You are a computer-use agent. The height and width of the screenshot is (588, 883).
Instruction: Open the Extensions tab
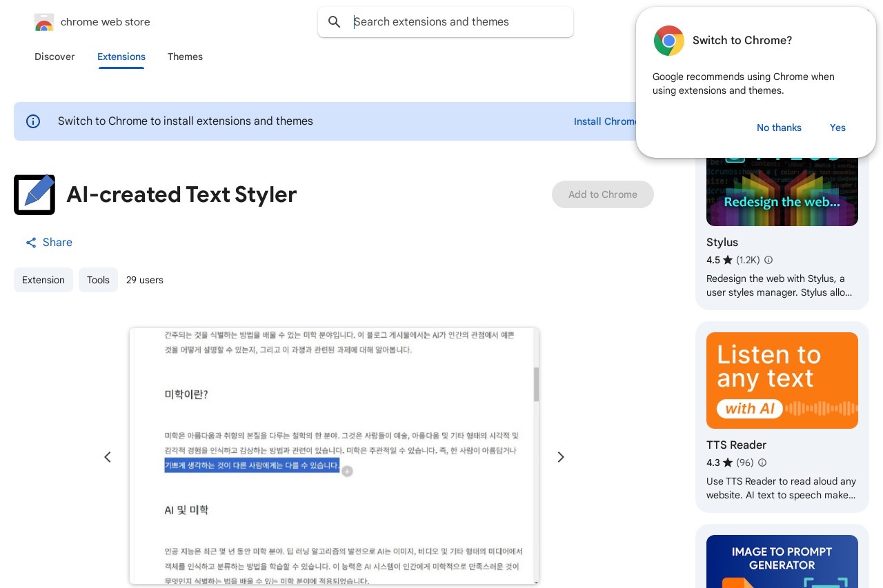coord(121,57)
